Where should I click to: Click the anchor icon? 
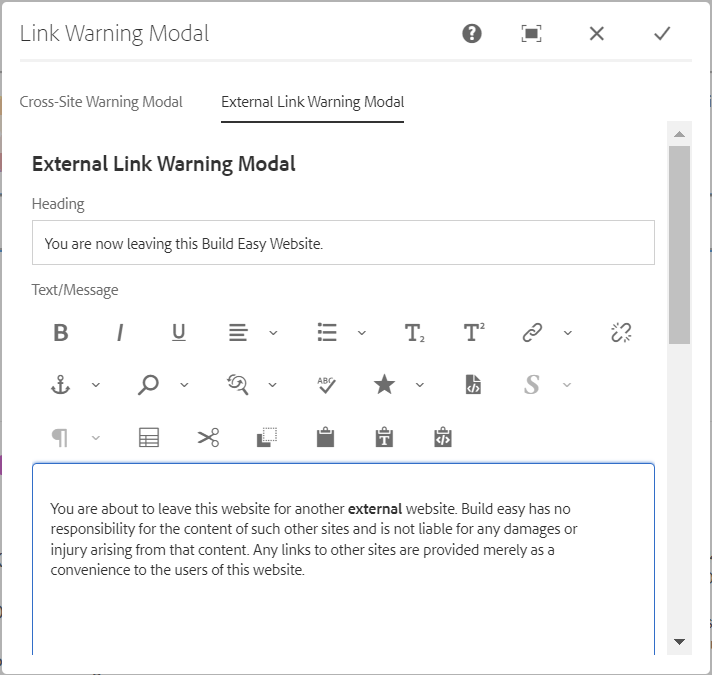[x=60, y=385]
